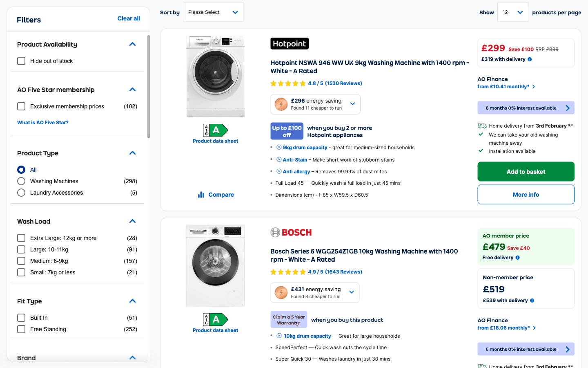Collapse the Brand filter section
The image size is (588, 368).
pos(132,358)
